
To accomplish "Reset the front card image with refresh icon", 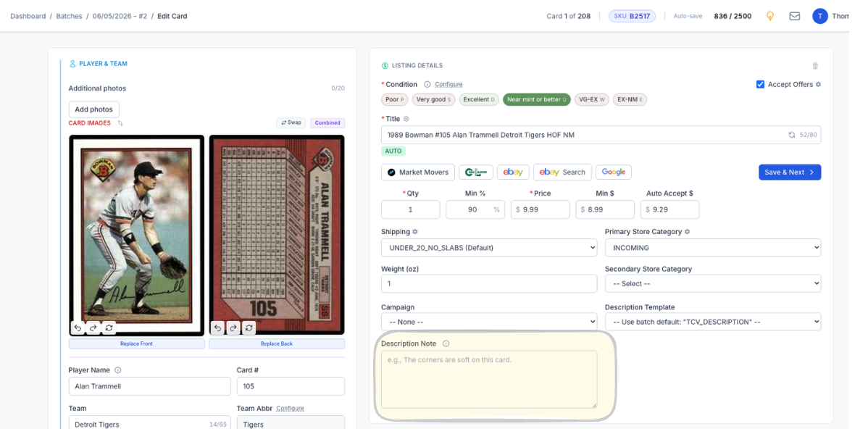I will 109,328.
